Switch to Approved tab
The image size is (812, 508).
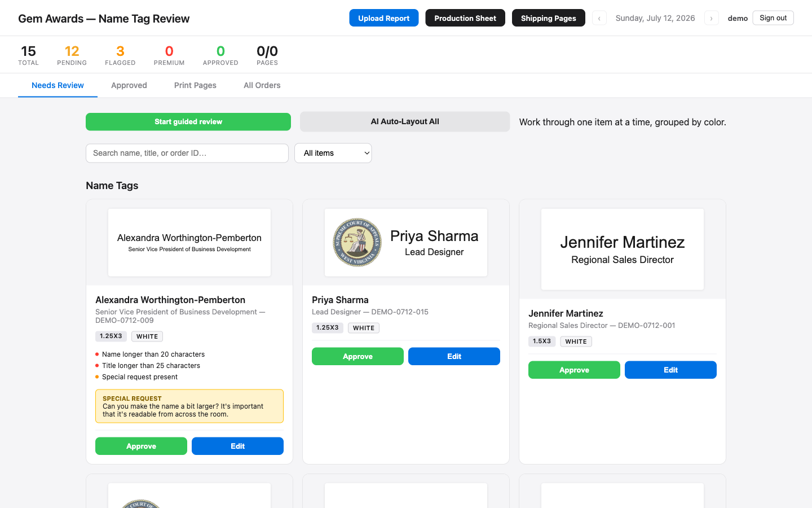pos(129,85)
